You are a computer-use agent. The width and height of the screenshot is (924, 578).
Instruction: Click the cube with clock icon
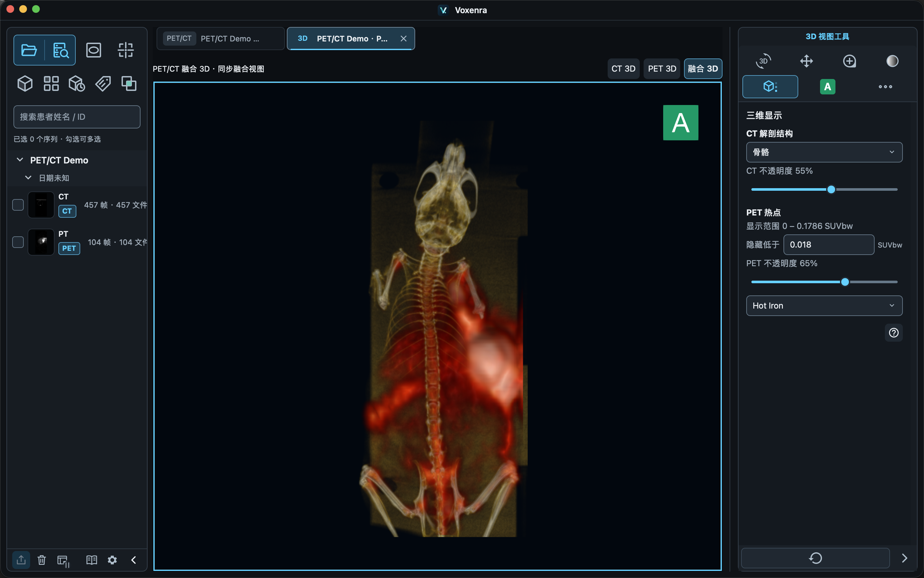point(77,83)
